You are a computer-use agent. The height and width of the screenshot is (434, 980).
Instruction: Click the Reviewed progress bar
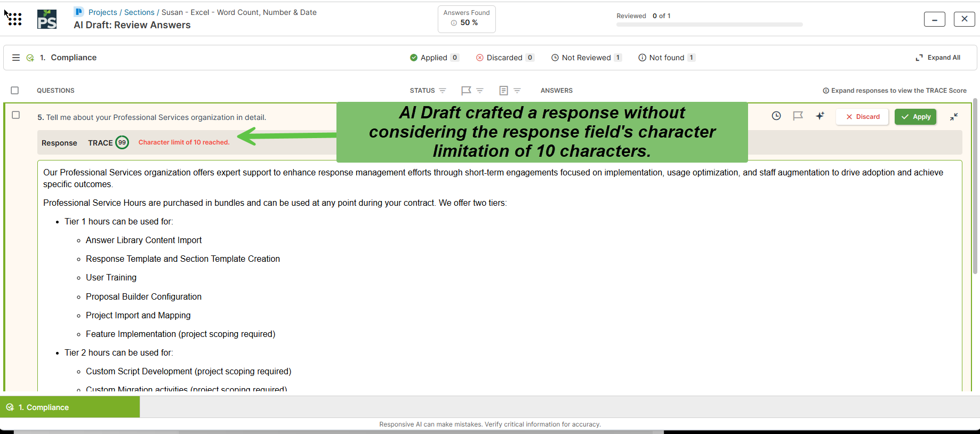(709, 25)
